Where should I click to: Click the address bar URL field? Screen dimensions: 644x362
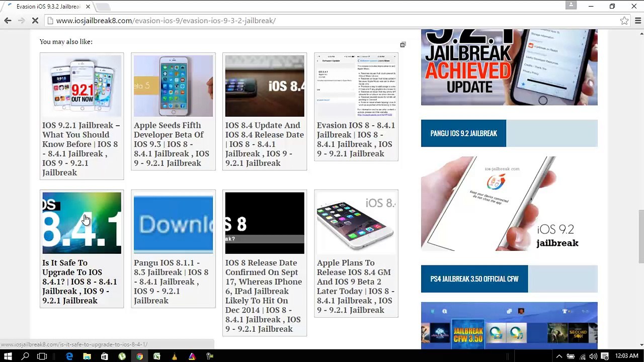332,21
